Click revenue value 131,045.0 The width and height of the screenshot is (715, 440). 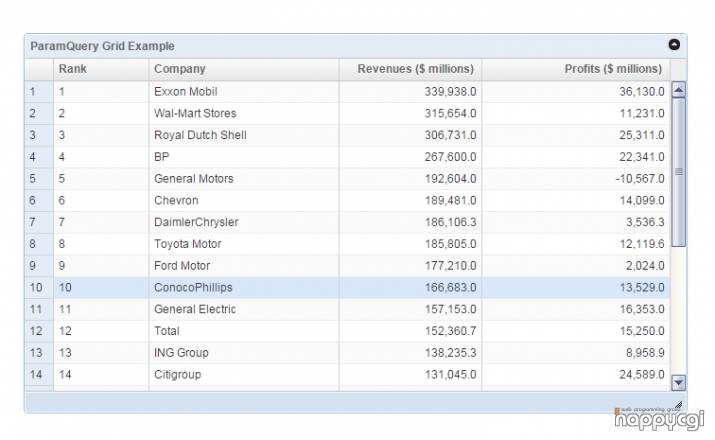tap(451, 375)
